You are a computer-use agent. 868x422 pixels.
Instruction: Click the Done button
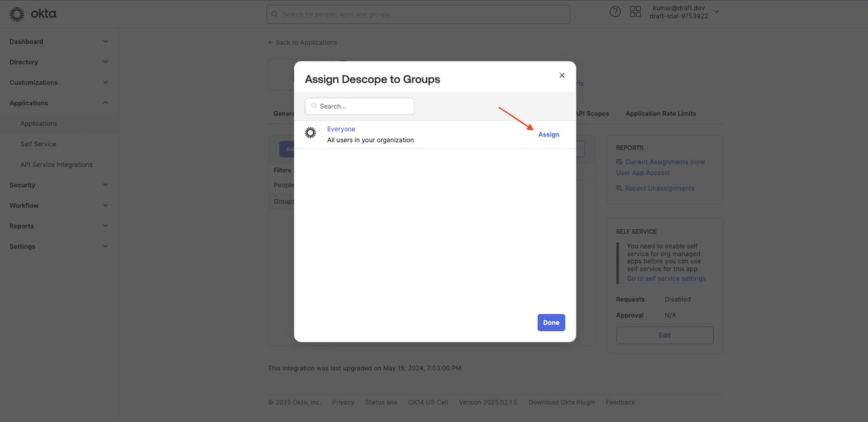tap(551, 322)
